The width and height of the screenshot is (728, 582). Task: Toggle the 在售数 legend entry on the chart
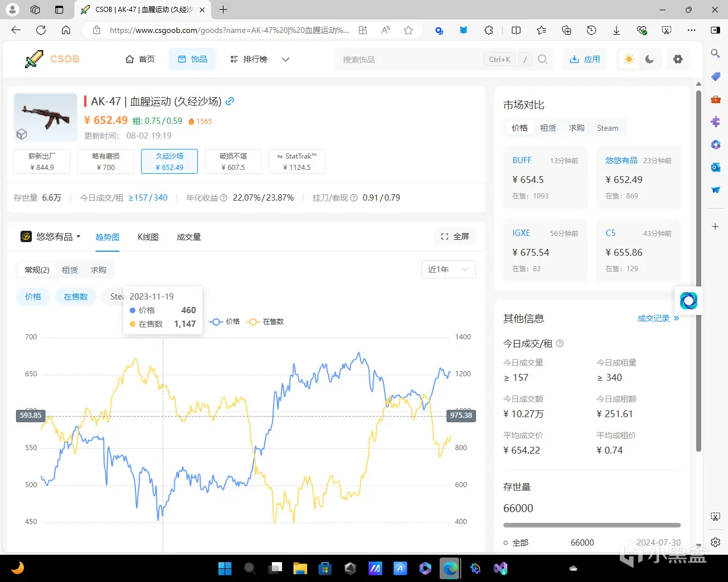pos(266,322)
